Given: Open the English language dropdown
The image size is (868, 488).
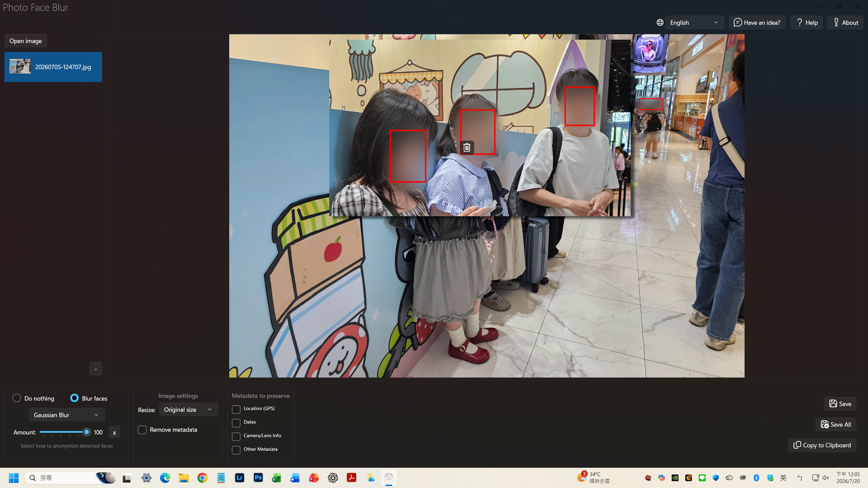Looking at the screenshot, I should [694, 22].
